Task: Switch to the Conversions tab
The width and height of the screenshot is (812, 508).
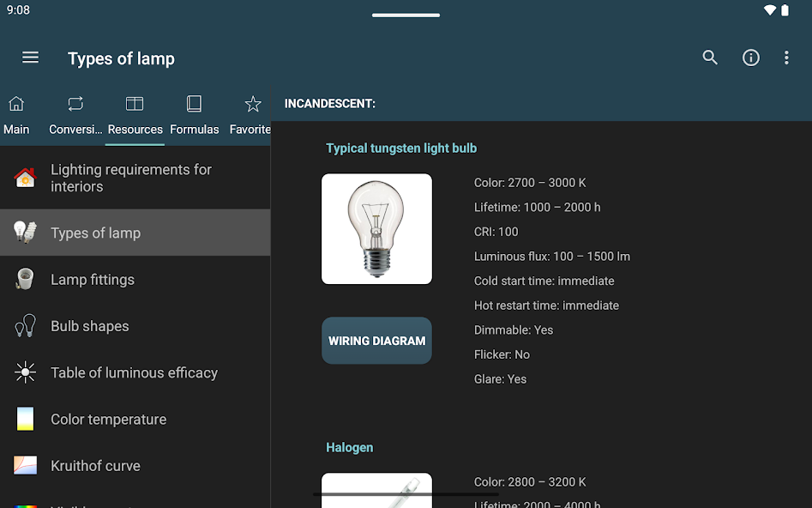Action: (x=75, y=116)
